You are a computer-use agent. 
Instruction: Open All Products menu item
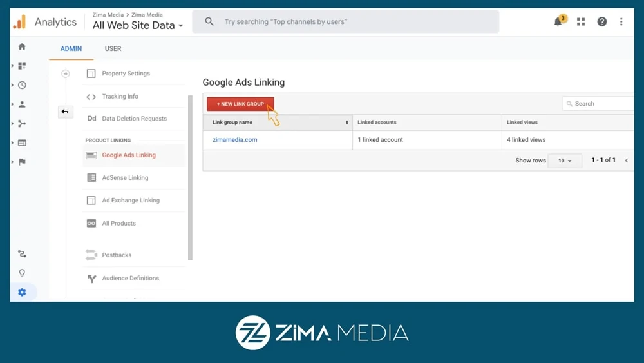118,223
